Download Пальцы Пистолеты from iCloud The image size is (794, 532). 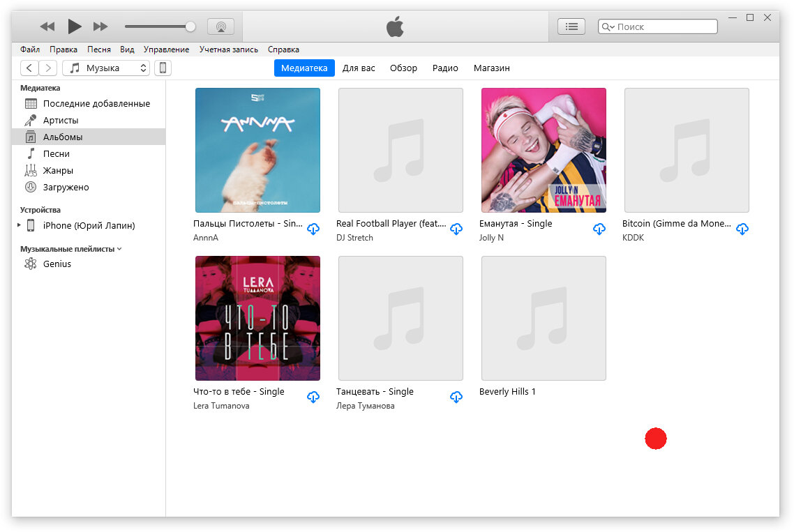pos(313,229)
